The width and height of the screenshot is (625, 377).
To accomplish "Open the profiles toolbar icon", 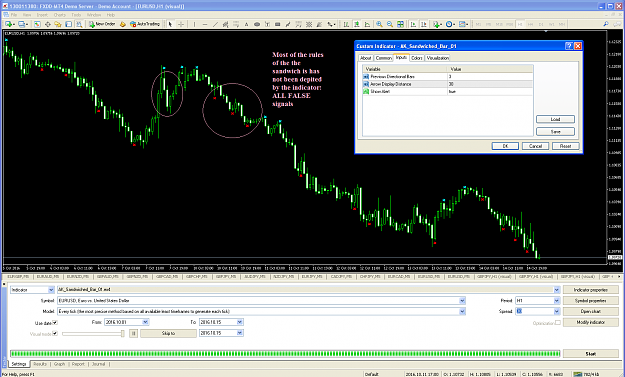I will pos(23,24).
